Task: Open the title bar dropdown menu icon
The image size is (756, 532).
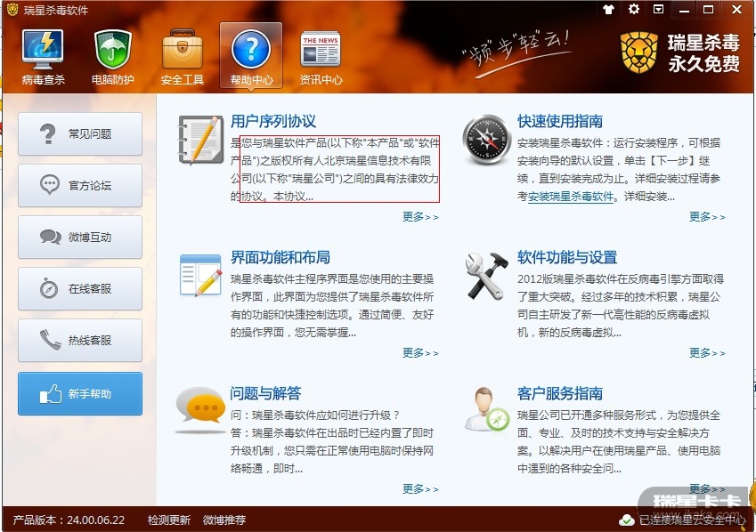Action: (x=658, y=9)
